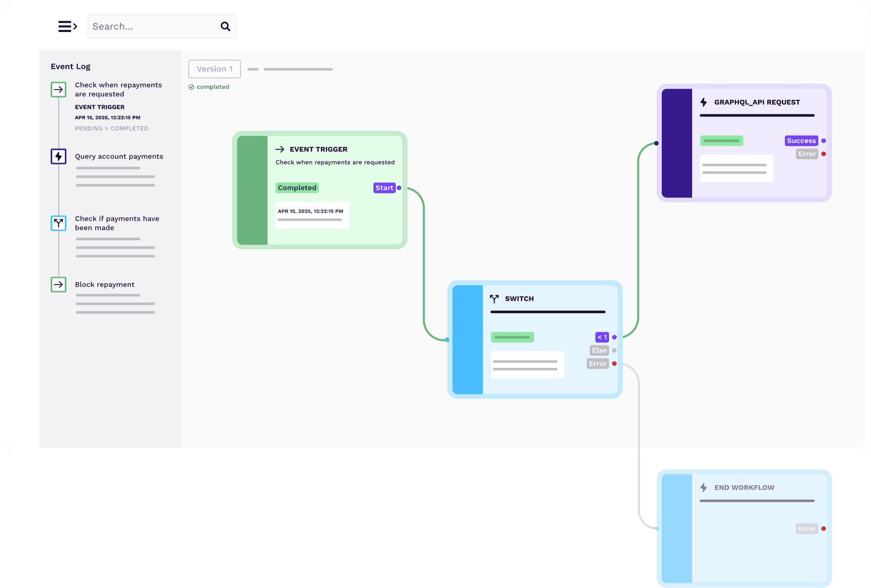Viewport: 871px width, 588px height.
Task: Toggle the Start output port on Event Trigger
Action: (x=399, y=188)
